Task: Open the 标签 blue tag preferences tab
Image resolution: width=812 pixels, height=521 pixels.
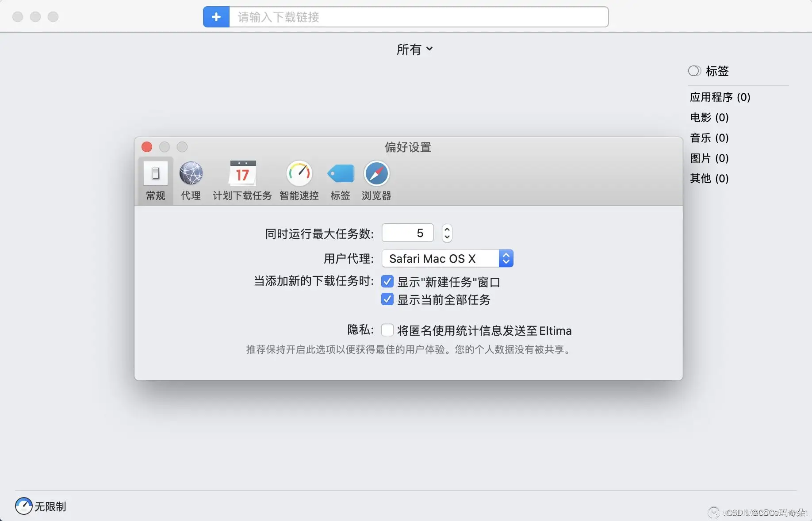Action: click(x=341, y=180)
